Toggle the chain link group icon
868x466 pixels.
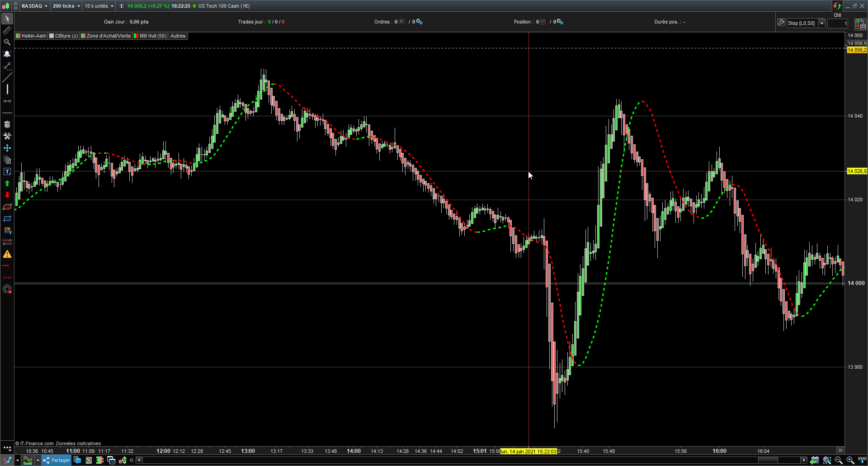pyautogui.click(x=15, y=6)
